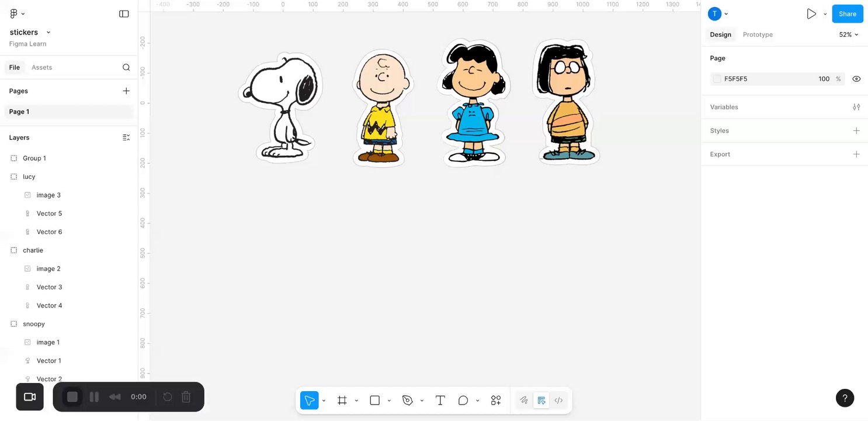Open the shape tools dropdown chevron
The image size is (868, 421).
click(389, 401)
